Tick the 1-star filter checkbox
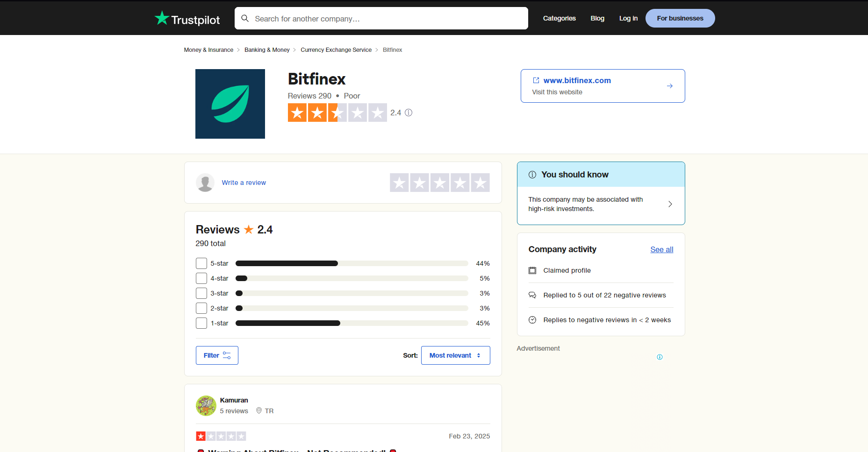The height and width of the screenshot is (452, 868). pos(201,323)
